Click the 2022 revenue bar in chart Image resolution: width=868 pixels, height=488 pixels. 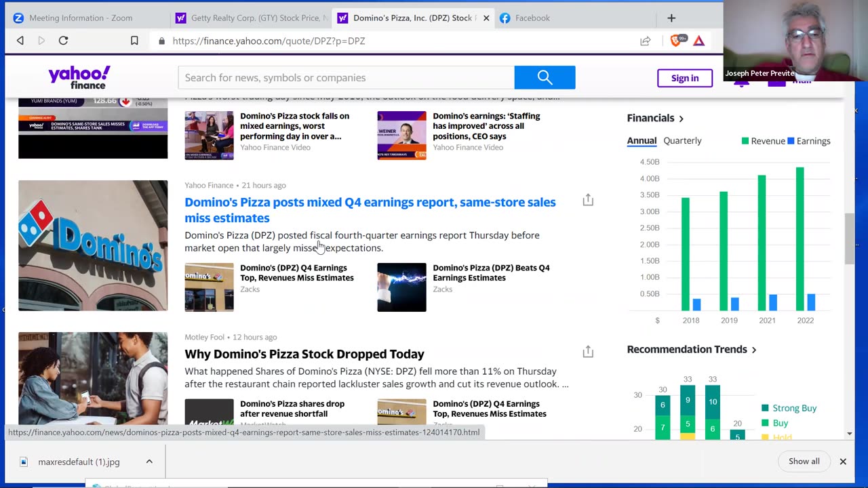pyautogui.click(x=800, y=239)
